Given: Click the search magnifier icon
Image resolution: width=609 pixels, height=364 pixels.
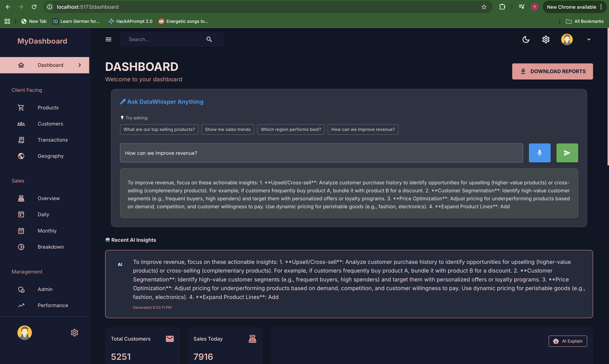Looking at the screenshot, I should 209,39.
